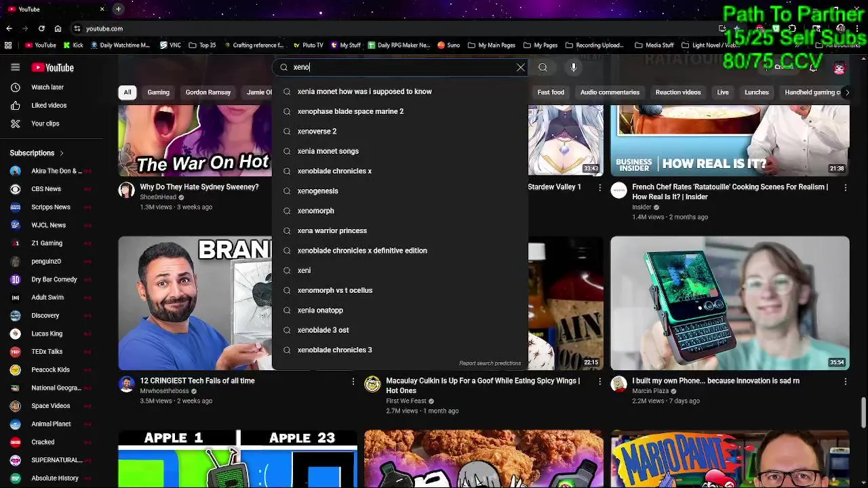Open options for Macaulay Culkin video

click(x=599, y=382)
